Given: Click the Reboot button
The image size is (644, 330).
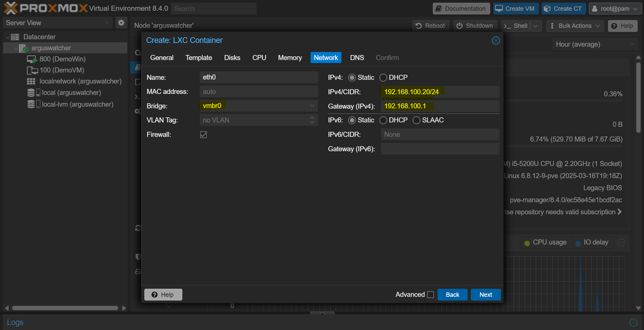Looking at the screenshot, I should 431,26.
